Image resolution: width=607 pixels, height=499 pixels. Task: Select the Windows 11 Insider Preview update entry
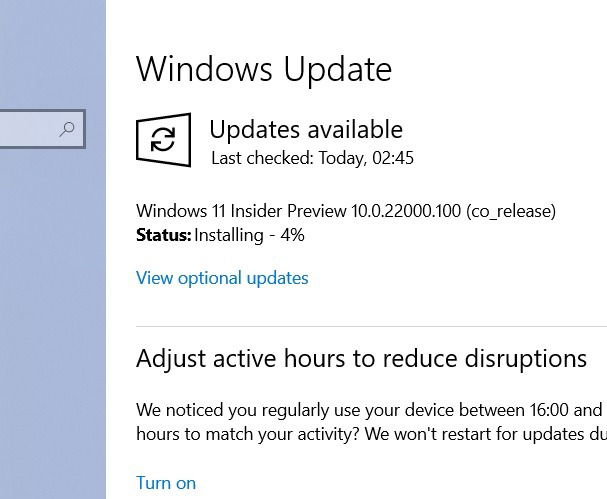tap(346, 211)
